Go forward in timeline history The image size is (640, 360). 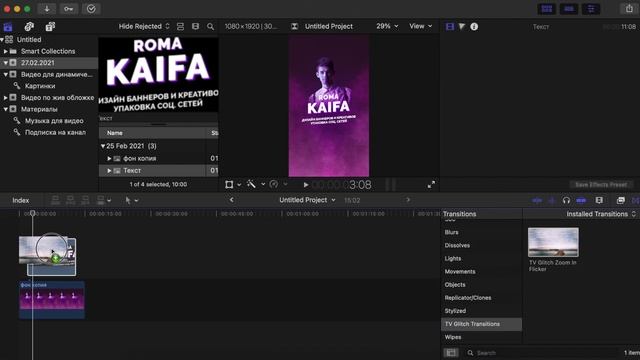(x=408, y=200)
